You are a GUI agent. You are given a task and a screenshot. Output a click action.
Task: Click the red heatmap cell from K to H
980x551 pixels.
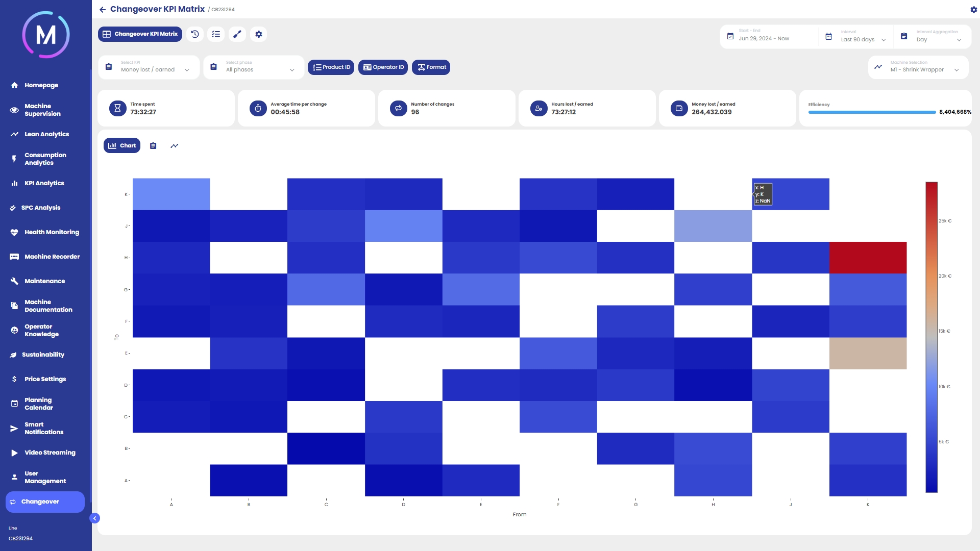pos(868,258)
